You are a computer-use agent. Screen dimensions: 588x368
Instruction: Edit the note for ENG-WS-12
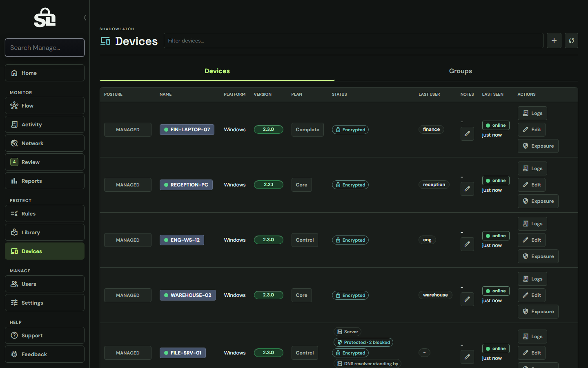click(x=467, y=244)
